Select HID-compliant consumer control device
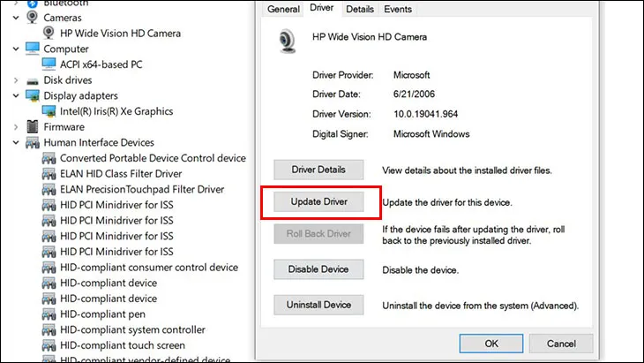644x363 pixels. click(x=148, y=268)
